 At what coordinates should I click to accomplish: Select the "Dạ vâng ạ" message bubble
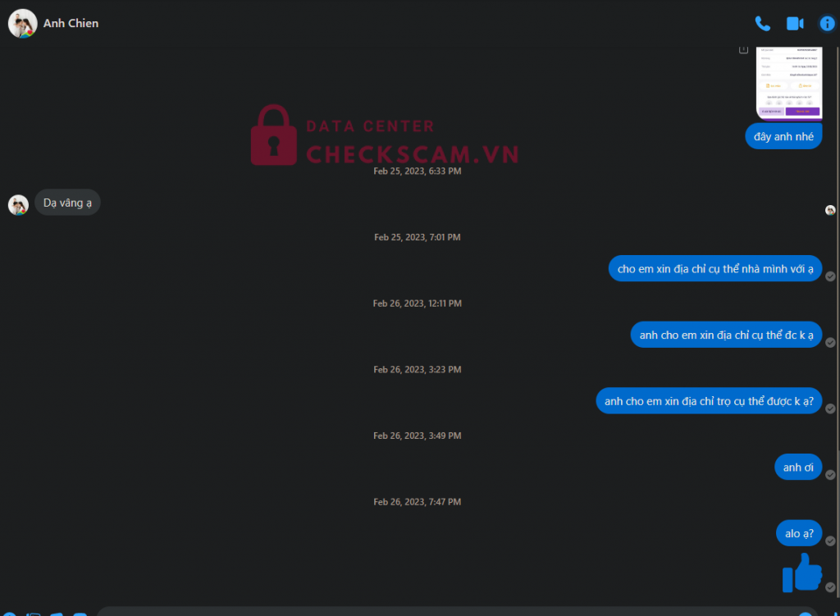(67, 203)
